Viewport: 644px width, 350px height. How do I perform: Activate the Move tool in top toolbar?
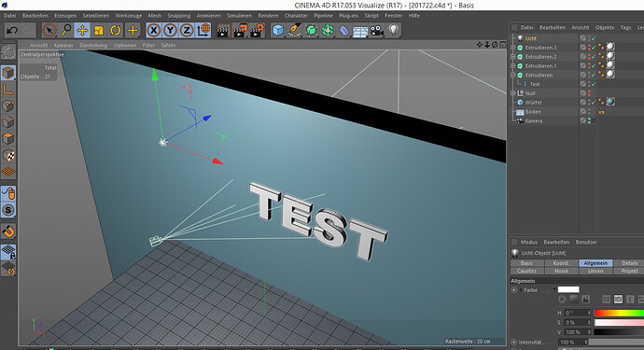tap(82, 31)
